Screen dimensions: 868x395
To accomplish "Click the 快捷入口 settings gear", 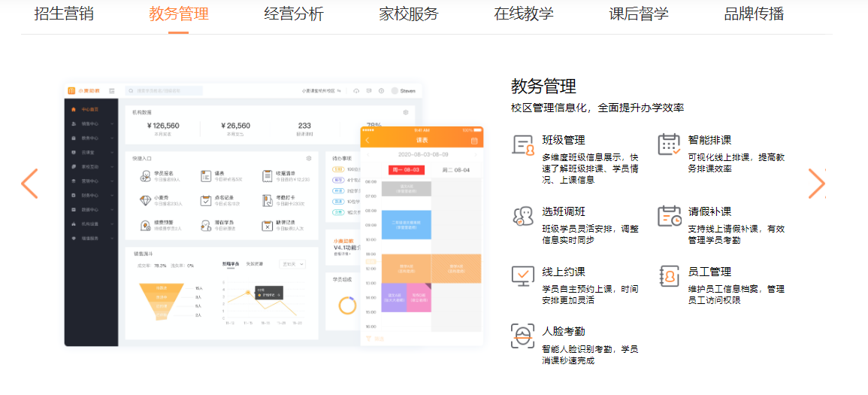I will tap(309, 159).
